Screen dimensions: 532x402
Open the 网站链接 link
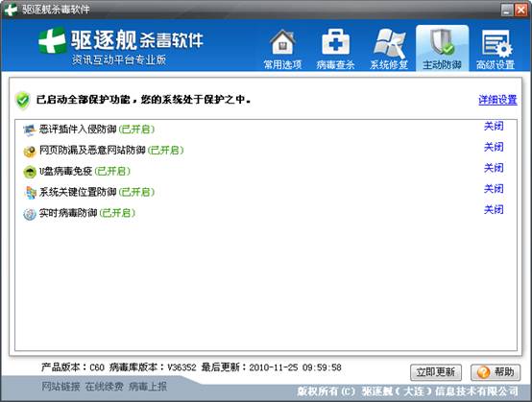click(61, 387)
